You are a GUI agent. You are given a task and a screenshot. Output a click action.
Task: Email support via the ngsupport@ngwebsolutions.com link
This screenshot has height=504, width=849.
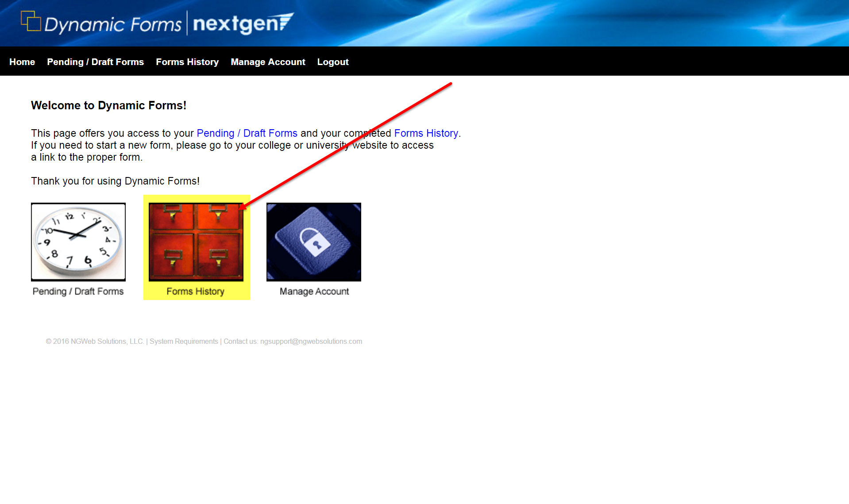310,341
